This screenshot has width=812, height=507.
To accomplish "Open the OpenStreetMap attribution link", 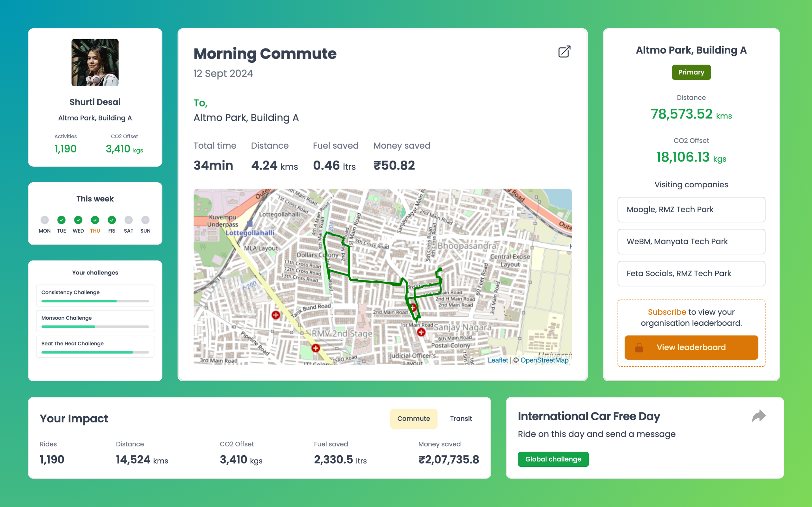I will [544, 360].
